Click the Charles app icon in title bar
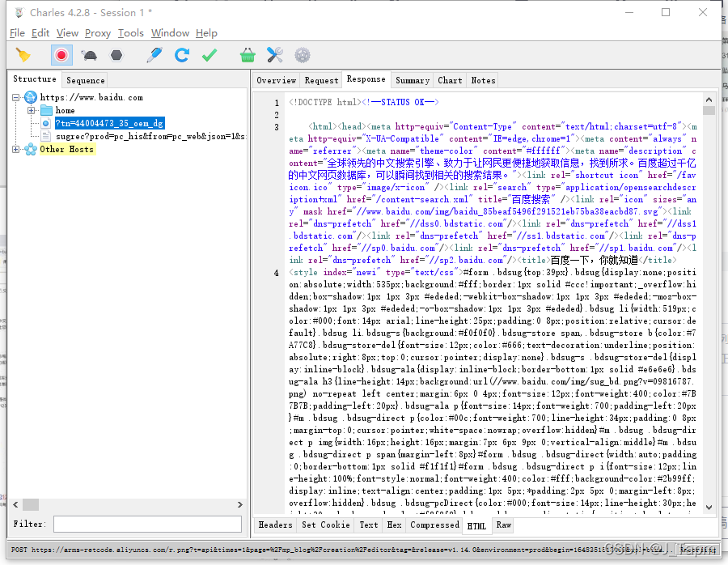Image resolution: width=728 pixels, height=565 pixels. 19,12
